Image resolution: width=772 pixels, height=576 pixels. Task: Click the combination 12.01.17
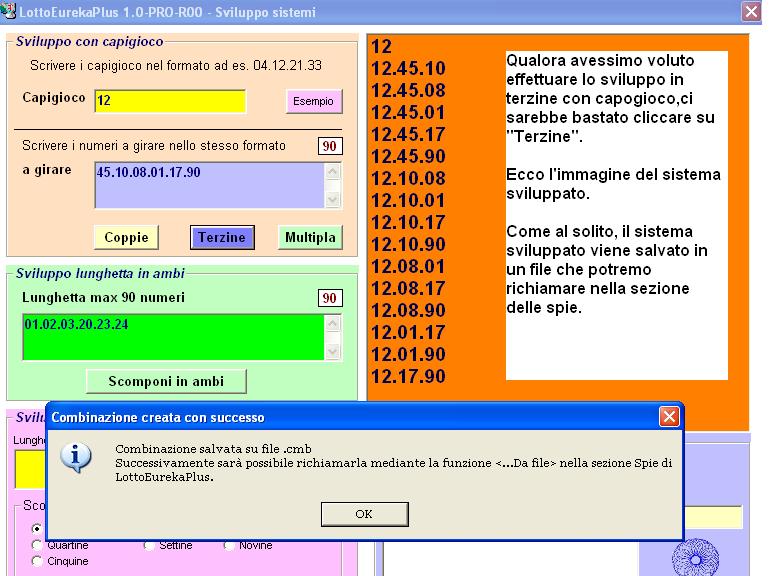408,332
